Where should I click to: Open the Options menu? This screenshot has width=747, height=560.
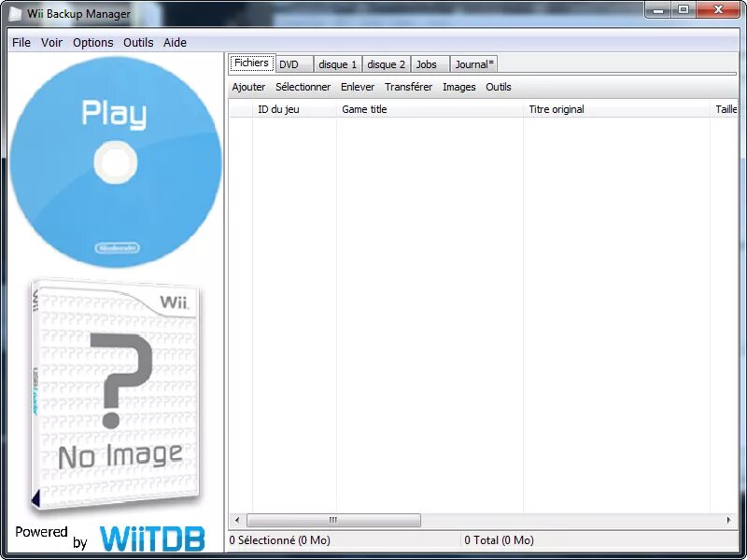pyautogui.click(x=92, y=42)
